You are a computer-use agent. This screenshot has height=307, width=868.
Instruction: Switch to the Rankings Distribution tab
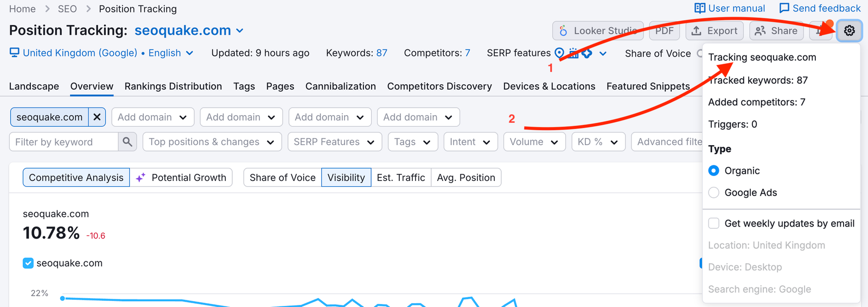pos(173,86)
